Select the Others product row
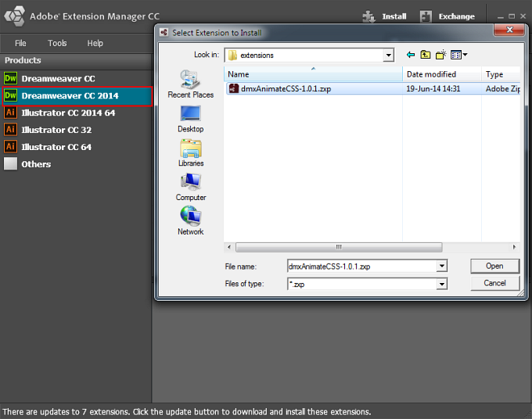 (x=77, y=164)
